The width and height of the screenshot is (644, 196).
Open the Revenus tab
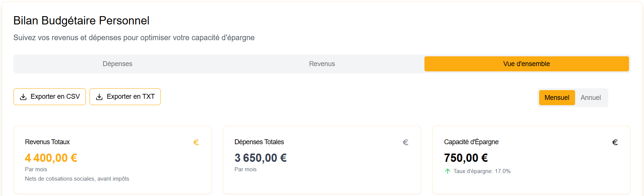pos(322,64)
